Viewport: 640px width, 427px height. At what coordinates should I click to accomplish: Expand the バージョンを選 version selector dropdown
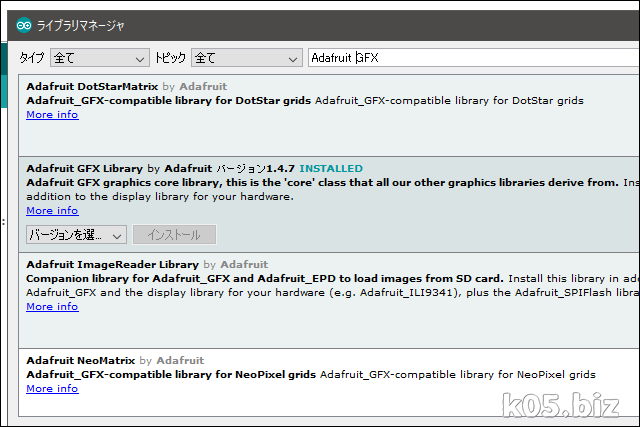76,235
